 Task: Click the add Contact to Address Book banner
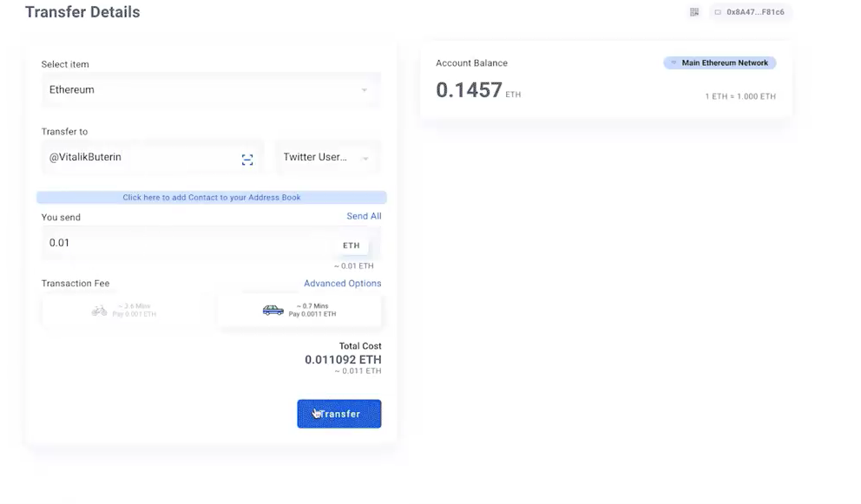(212, 197)
